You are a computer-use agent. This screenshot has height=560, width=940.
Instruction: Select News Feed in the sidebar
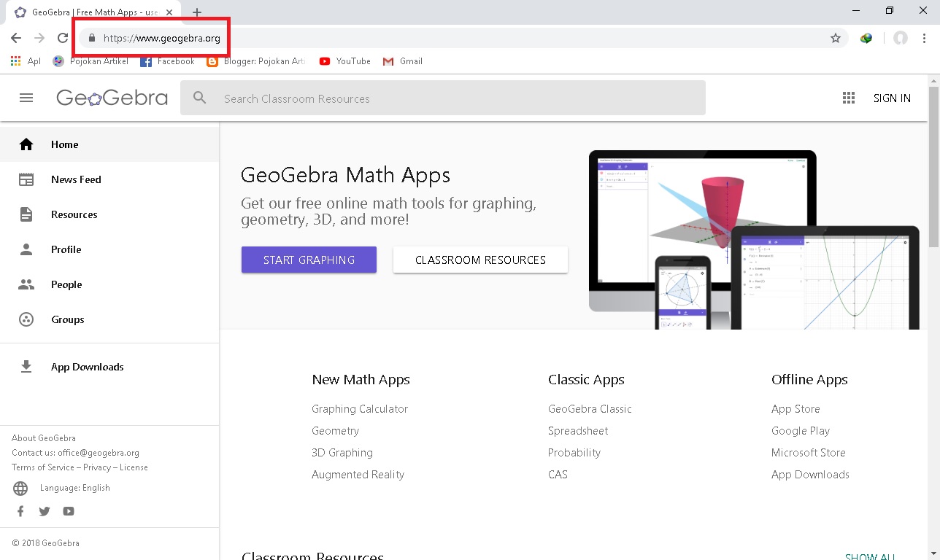[x=109, y=179]
